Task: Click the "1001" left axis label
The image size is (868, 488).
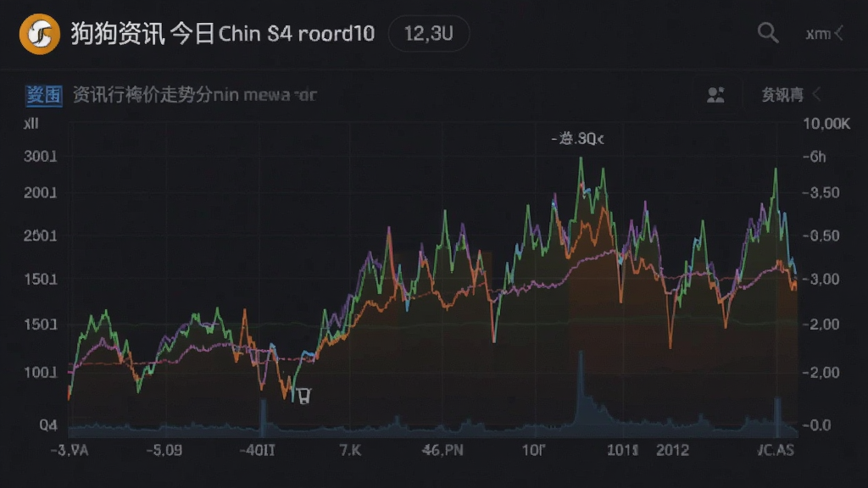Action: (x=41, y=373)
